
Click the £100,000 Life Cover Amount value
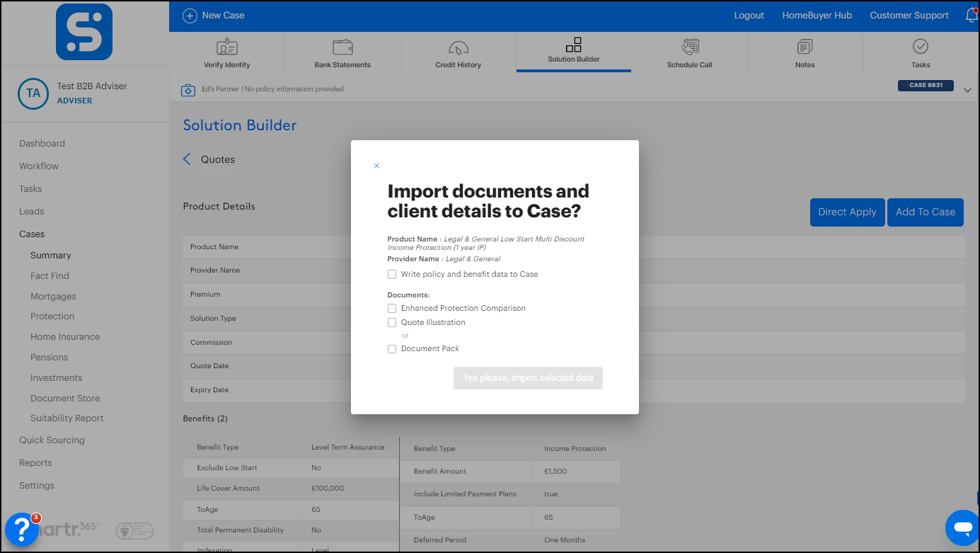328,489
